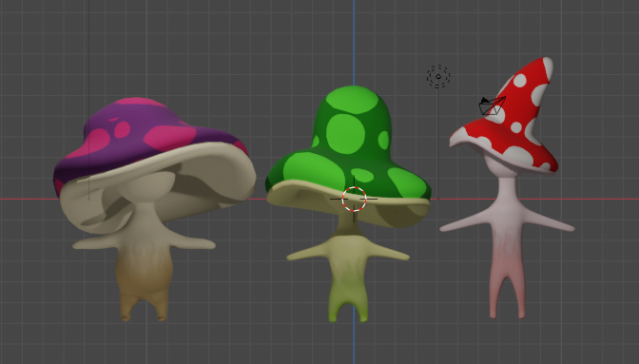Image resolution: width=639 pixels, height=364 pixels.
Task: Select the purple mushroom's tan body
Action: [142, 260]
